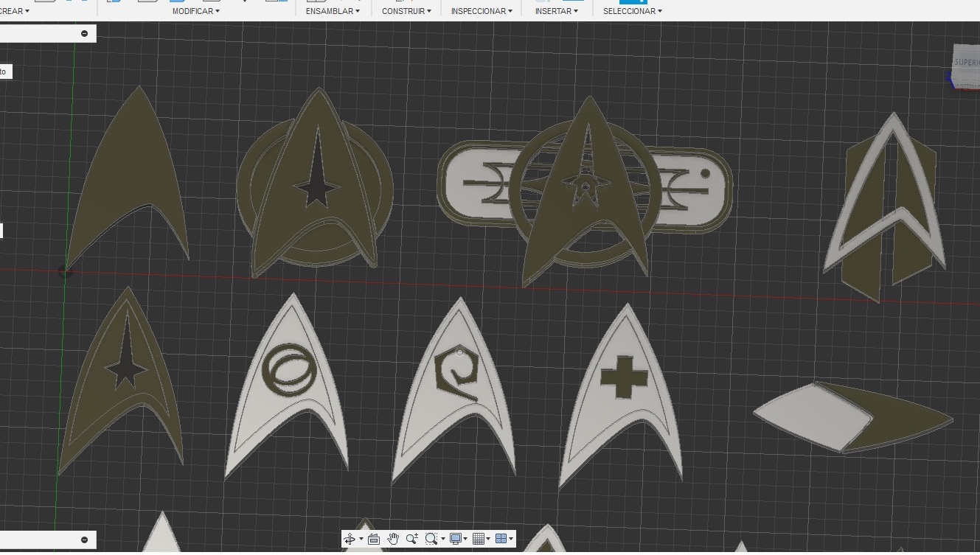The height and width of the screenshot is (555, 980).
Task: Select the Zoom magnifier tool
Action: pyautogui.click(x=412, y=539)
